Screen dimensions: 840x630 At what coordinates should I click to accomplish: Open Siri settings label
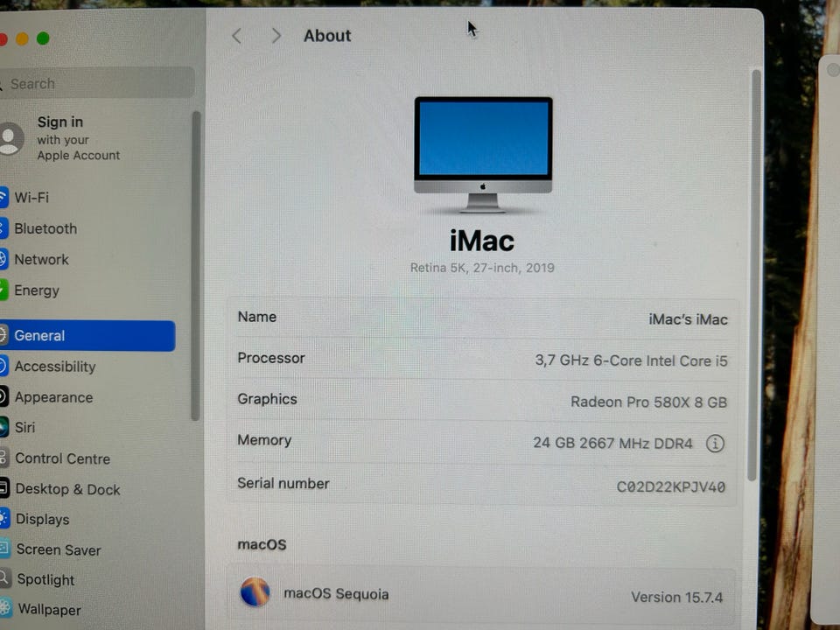pos(25,428)
